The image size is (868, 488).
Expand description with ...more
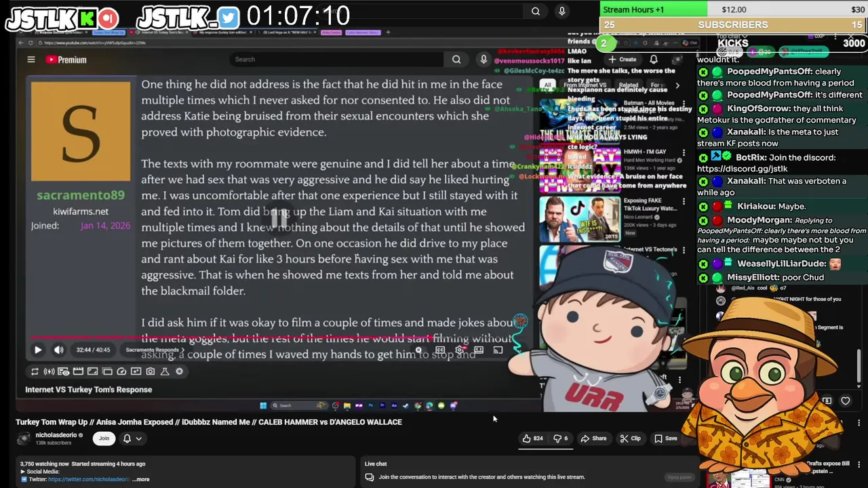[x=141, y=479]
